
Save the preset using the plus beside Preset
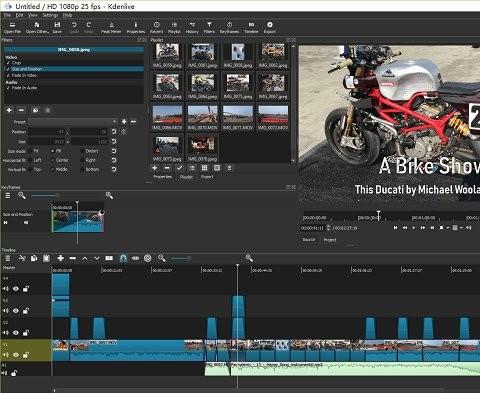124,122
